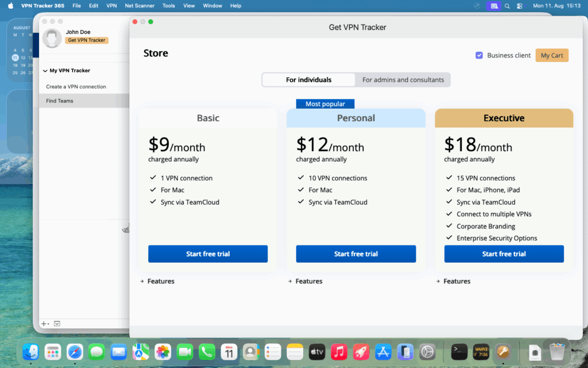
Task: Launch Terminal from the dock
Action: [459, 352]
